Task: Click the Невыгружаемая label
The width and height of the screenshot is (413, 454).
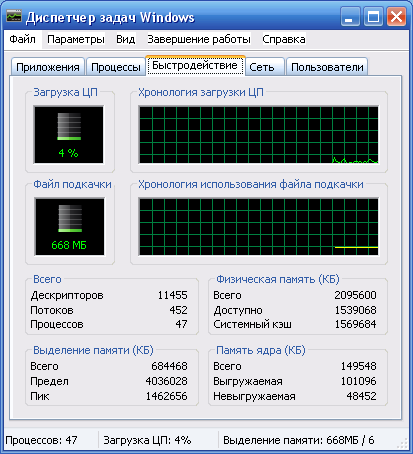Action: 254,396
